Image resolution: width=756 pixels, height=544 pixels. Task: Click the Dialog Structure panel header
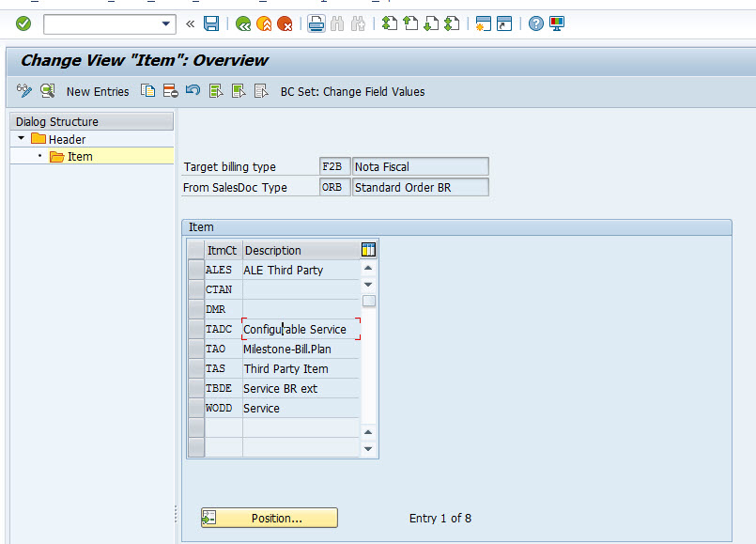click(92, 121)
